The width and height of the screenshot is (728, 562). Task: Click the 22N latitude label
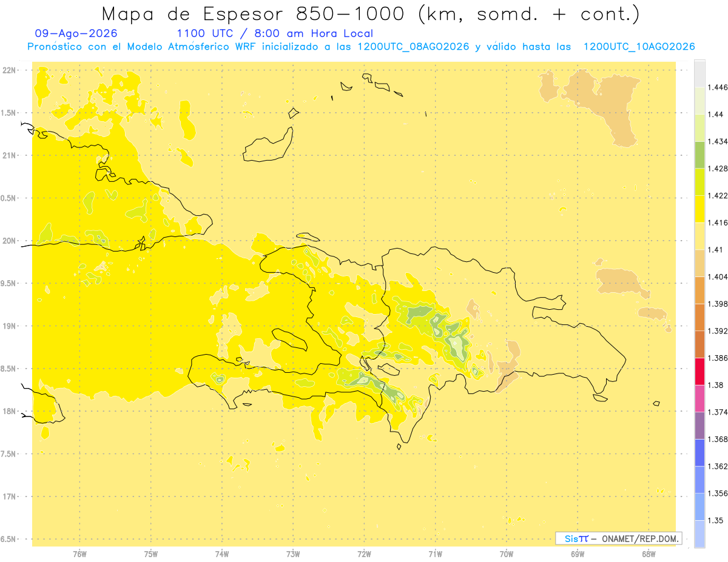9,70
